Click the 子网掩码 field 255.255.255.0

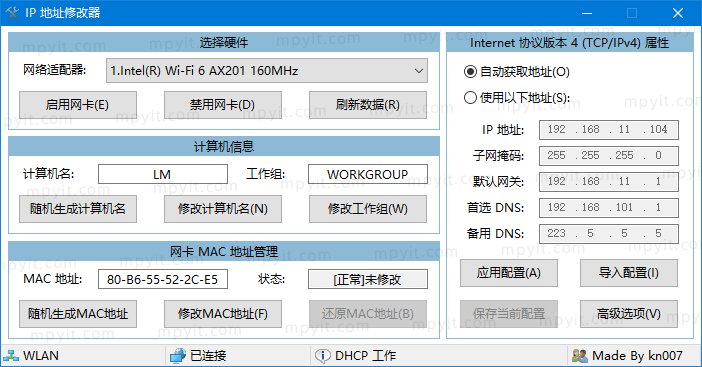pyautogui.click(x=609, y=156)
